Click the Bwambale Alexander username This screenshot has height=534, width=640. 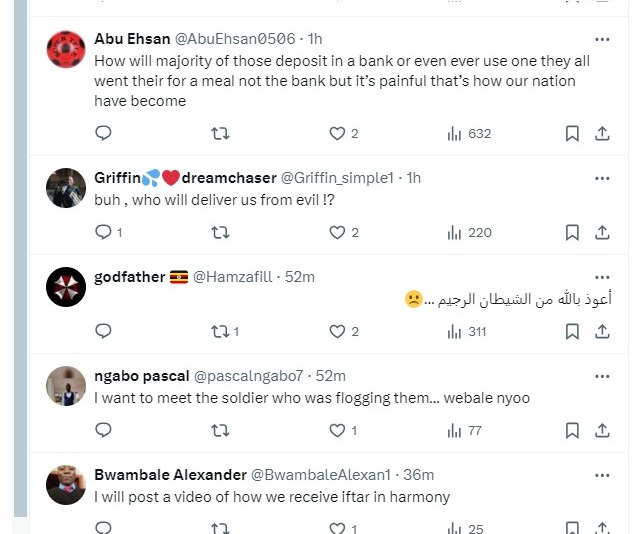pyautogui.click(x=170, y=474)
